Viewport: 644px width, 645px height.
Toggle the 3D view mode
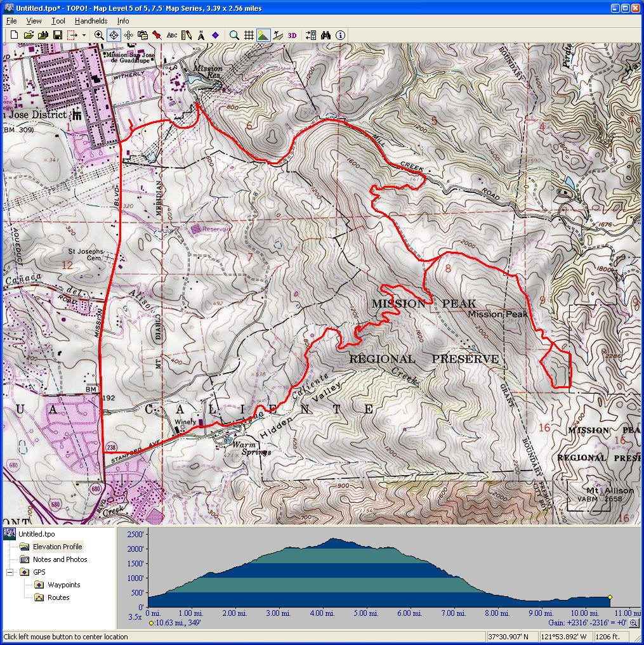292,35
